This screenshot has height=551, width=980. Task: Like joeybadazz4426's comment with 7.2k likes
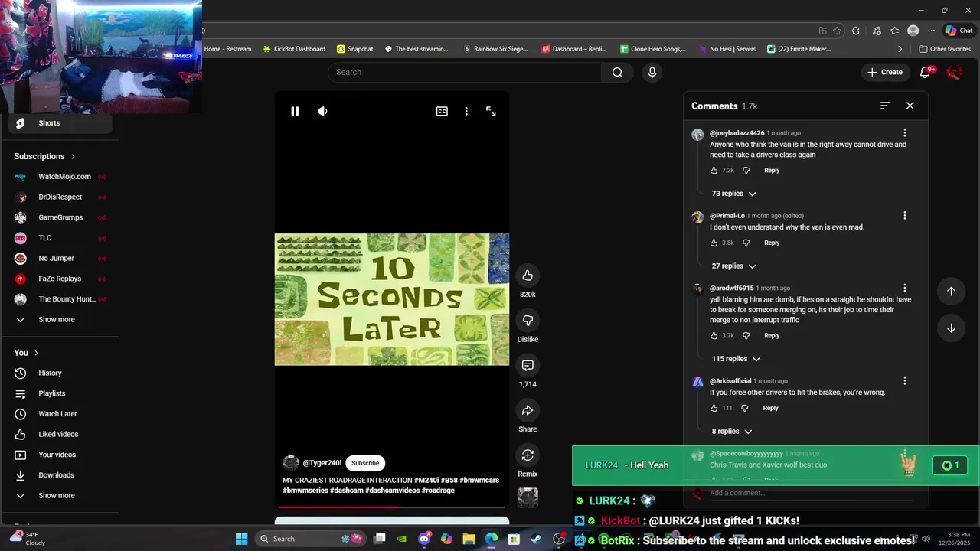click(x=714, y=171)
